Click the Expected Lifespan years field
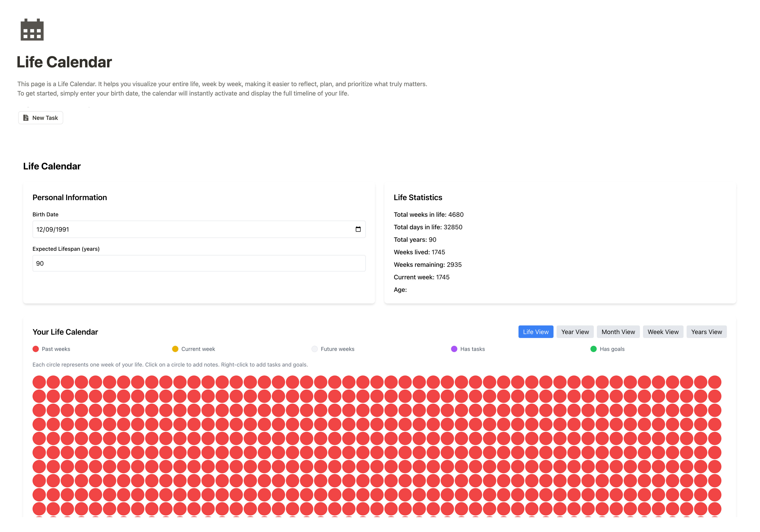760x532 pixels. click(x=199, y=264)
